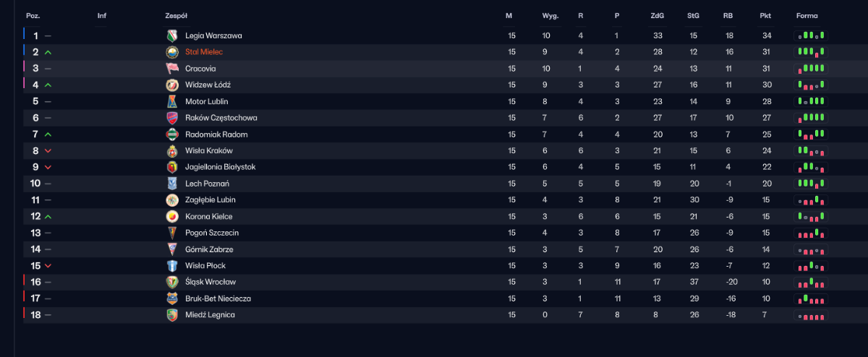Select the Cracovia team logo
The height and width of the screenshot is (357, 868).
pyautogui.click(x=172, y=69)
